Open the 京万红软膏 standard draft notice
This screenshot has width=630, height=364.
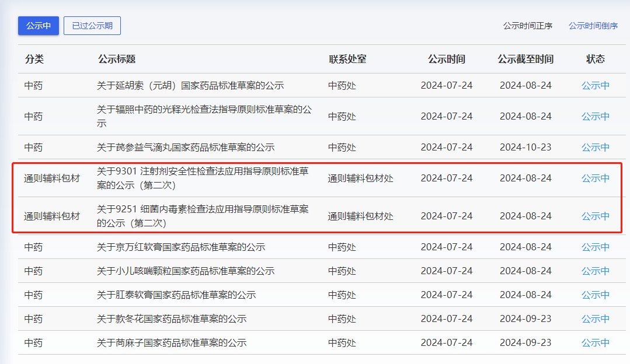pos(181,247)
